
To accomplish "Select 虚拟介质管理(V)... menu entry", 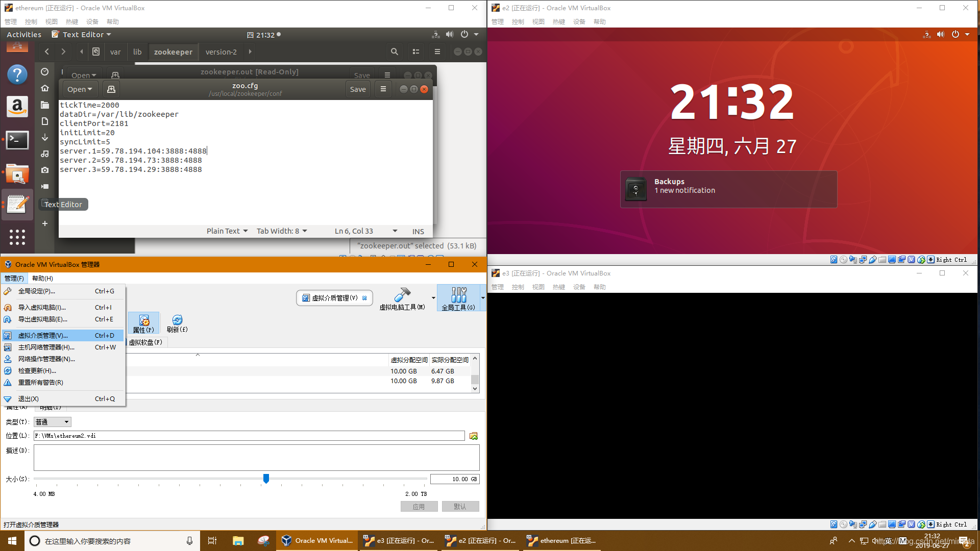I will [x=63, y=336].
